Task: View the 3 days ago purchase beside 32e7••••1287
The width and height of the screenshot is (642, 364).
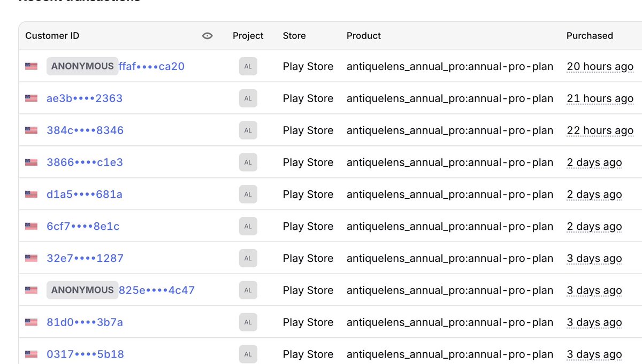Action: 594,258
